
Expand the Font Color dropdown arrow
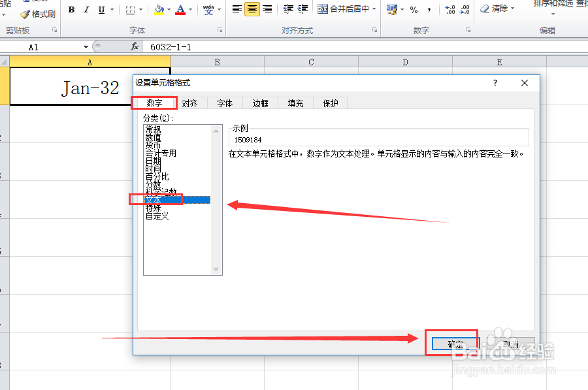point(189,9)
